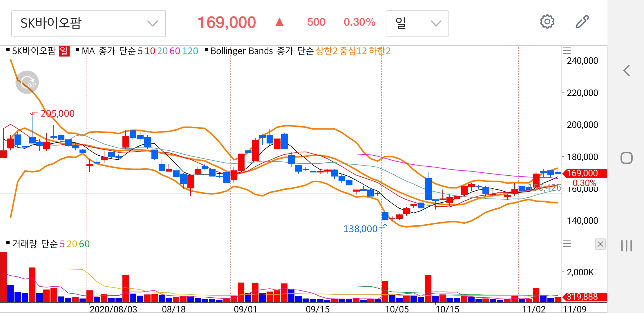
Task: Tap the red 일 badge in legend
Action: click(x=64, y=51)
